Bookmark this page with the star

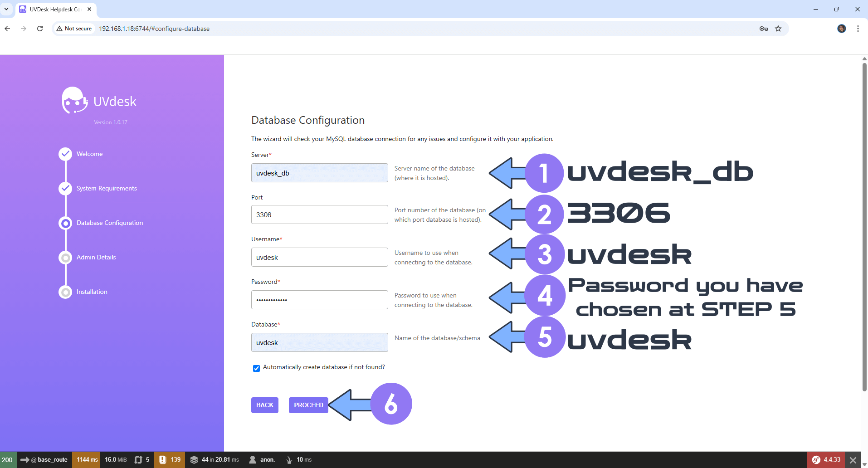[778, 29]
